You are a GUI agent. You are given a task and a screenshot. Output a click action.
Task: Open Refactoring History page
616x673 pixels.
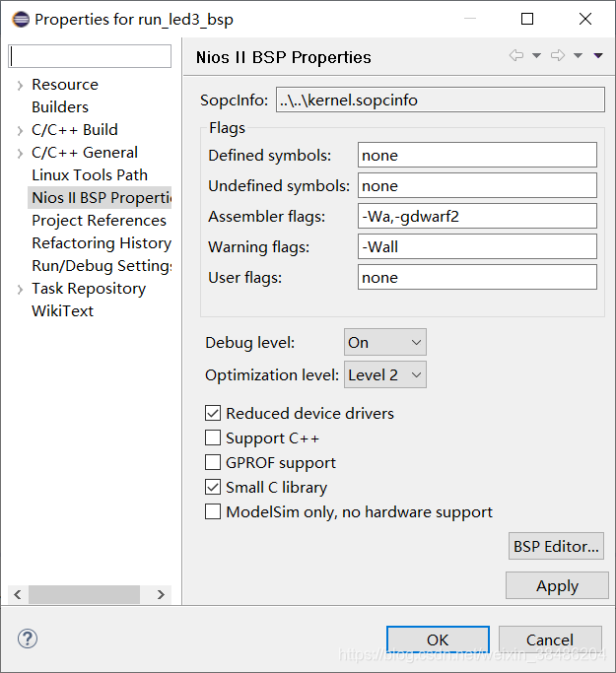tap(102, 243)
